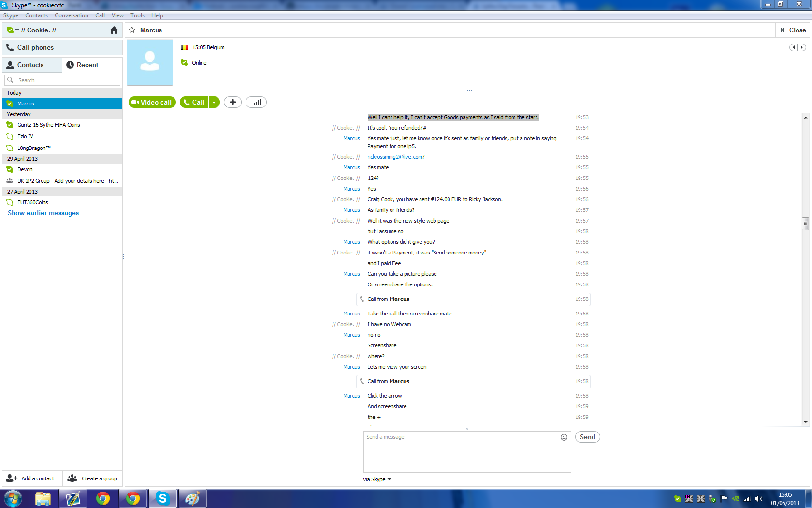Click the message "I have no Webcam"

389,324
